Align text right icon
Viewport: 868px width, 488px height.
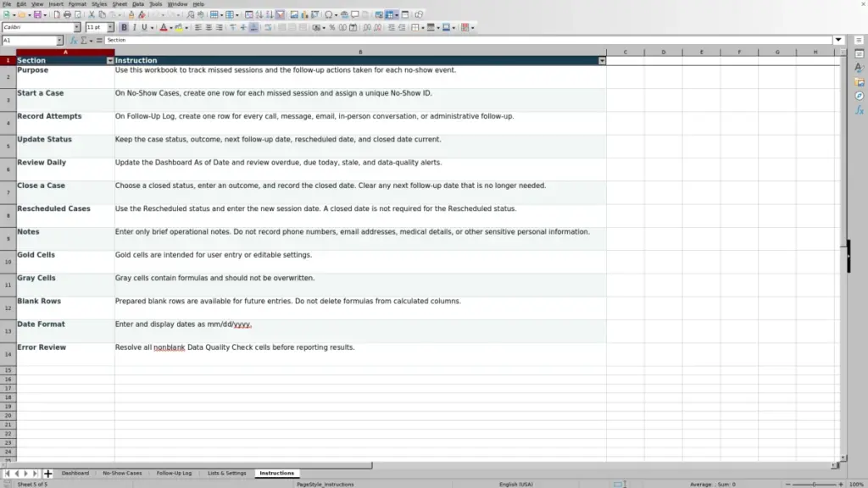[x=220, y=28]
